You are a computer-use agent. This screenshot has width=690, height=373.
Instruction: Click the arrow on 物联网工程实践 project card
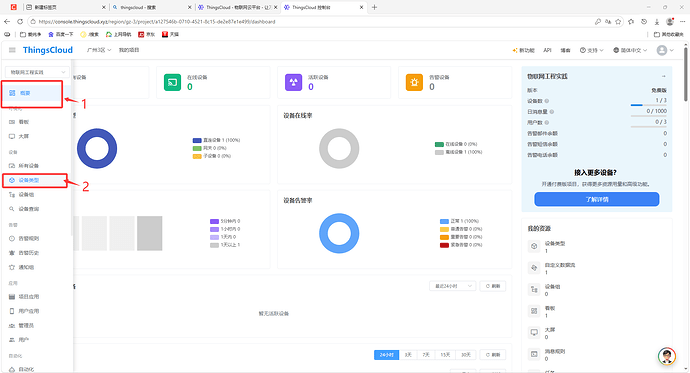point(664,77)
